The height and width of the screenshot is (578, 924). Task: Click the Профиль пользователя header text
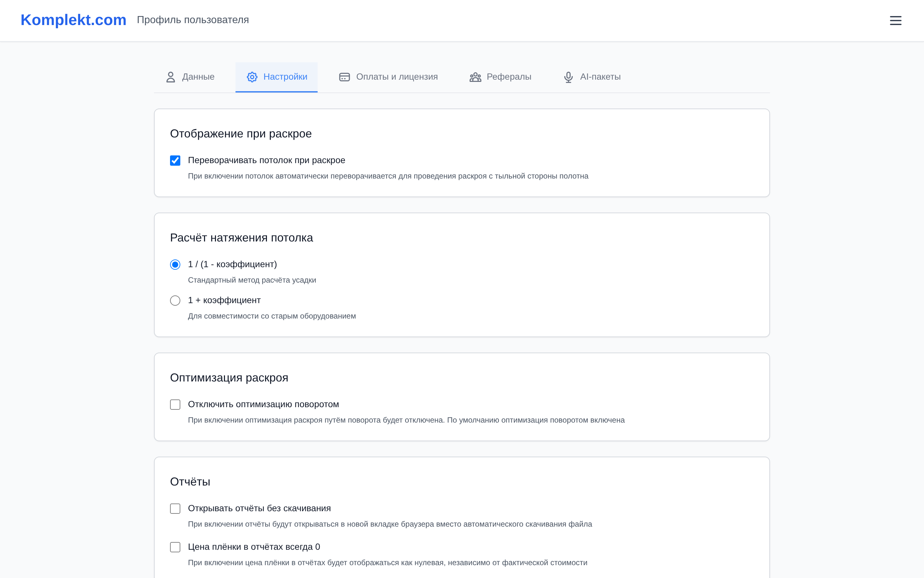pyautogui.click(x=193, y=20)
